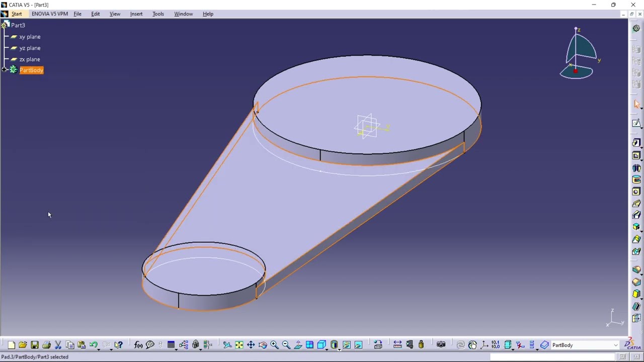
Task: Select the Shell tool in right toolbar
Action: 636,306
